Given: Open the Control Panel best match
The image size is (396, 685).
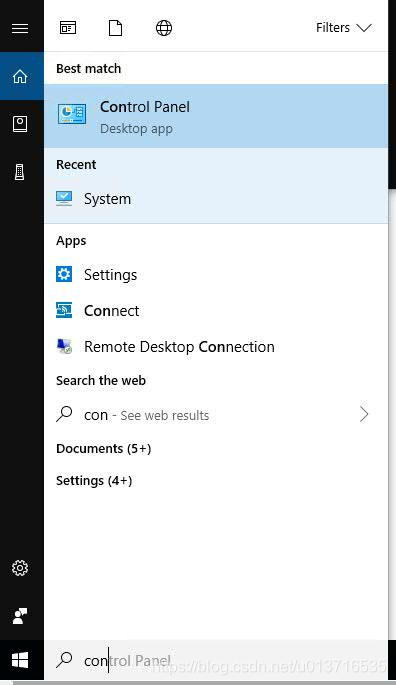Looking at the screenshot, I should [x=216, y=116].
